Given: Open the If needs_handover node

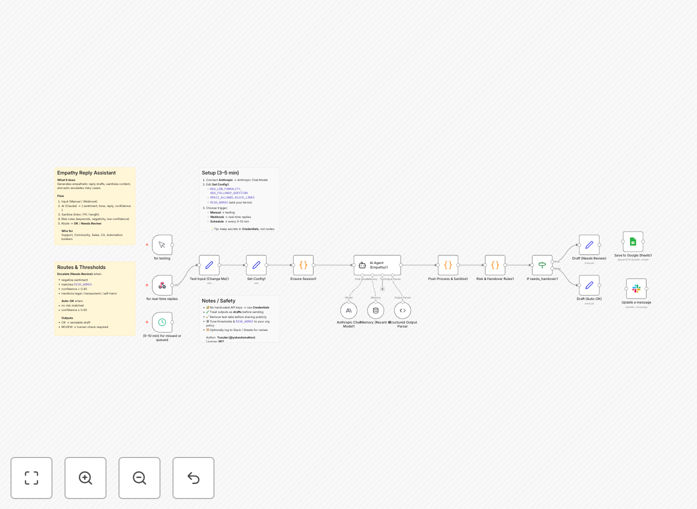Looking at the screenshot, I should [x=542, y=265].
